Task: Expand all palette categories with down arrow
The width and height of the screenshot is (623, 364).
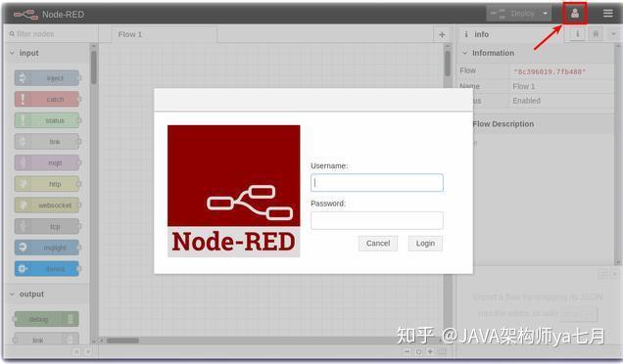Action: pyautogui.click(x=88, y=351)
